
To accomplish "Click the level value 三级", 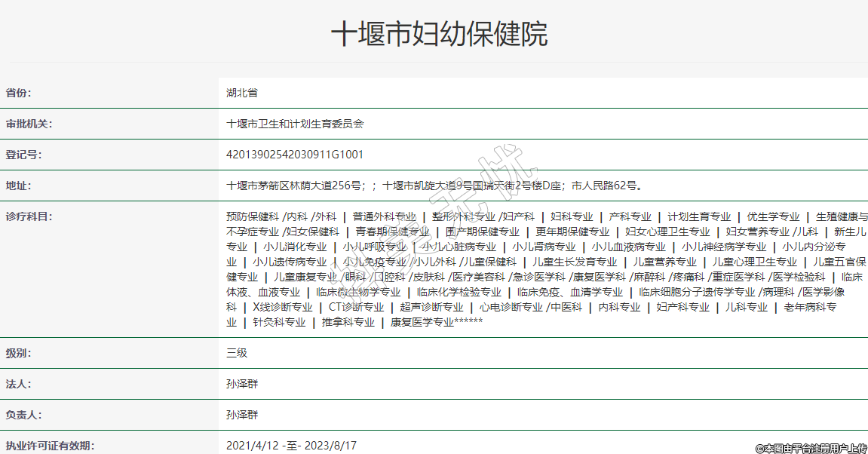I will click(237, 353).
